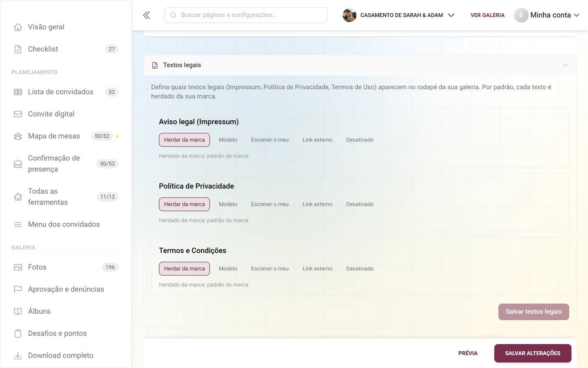588x368 pixels.
Task: Click the Salvar alterações button
Action: (x=533, y=353)
